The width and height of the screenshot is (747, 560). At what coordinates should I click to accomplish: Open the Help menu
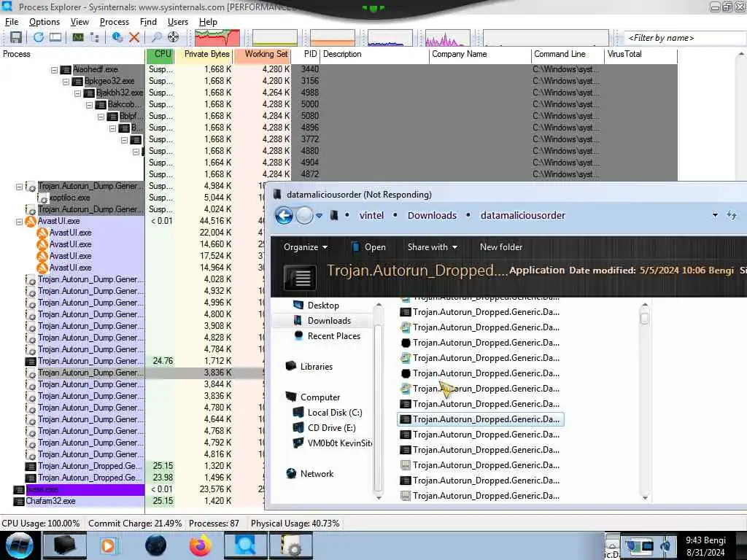(208, 22)
